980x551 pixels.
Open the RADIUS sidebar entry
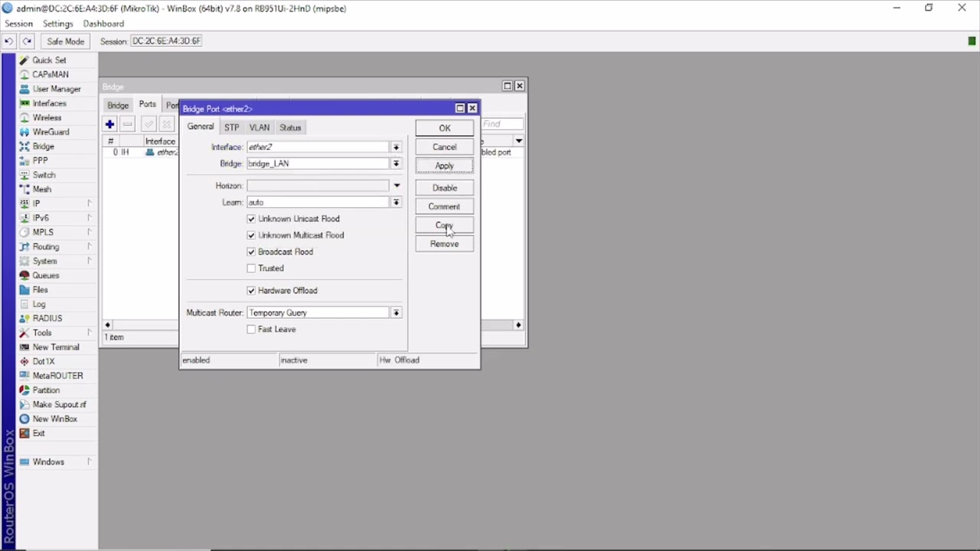click(47, 318)
